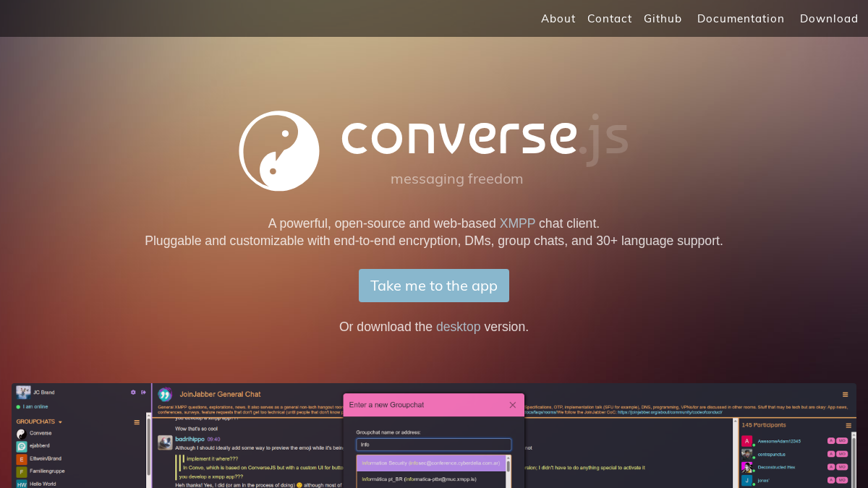Open the Documentation nav link

[741, 19]
